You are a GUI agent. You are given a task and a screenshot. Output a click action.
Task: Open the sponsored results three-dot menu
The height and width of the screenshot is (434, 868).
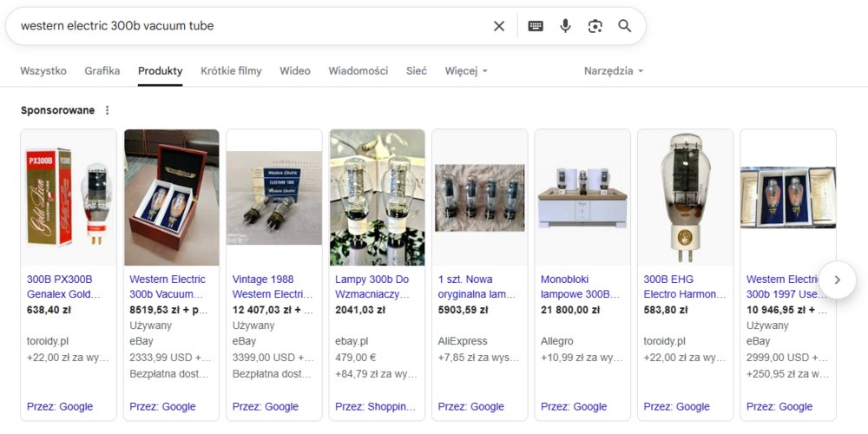[108, 110]
